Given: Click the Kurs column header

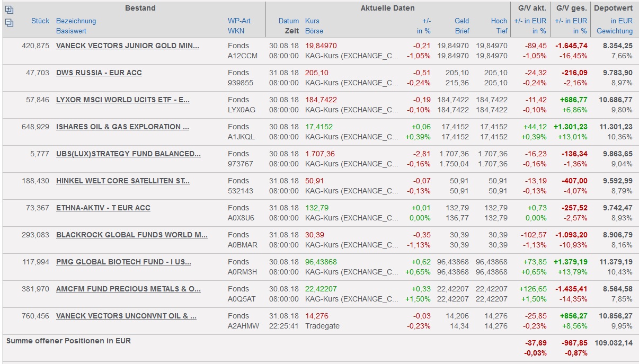Looking at the screenshot, I should tap(313, 21).
